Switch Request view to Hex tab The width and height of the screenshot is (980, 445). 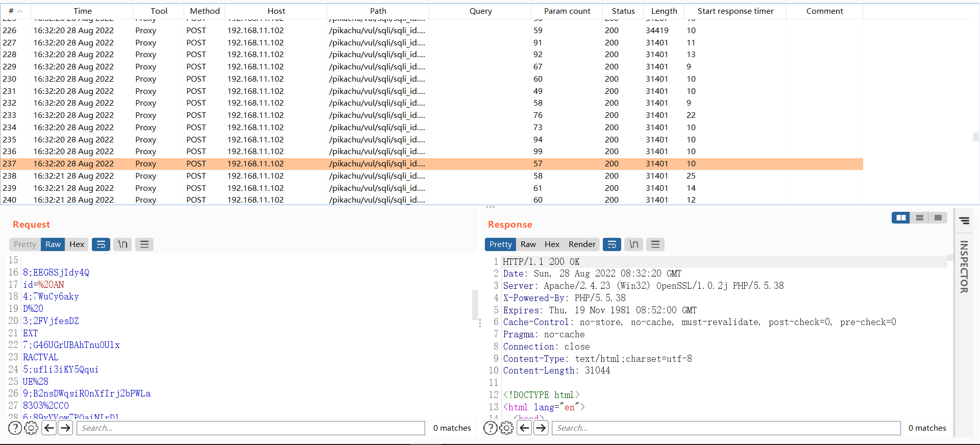77,244
